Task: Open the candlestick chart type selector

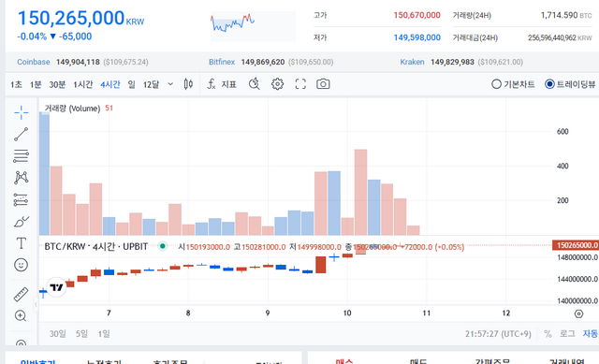Action: (x=188, y=84)
